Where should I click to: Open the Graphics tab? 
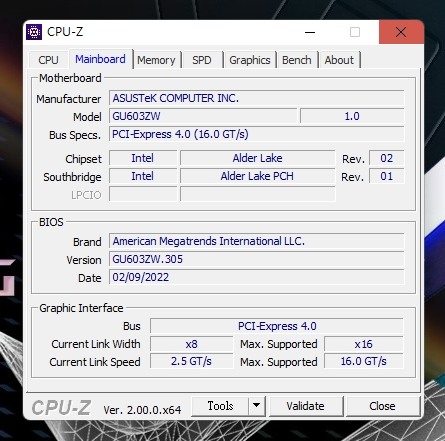click(250, 60)
